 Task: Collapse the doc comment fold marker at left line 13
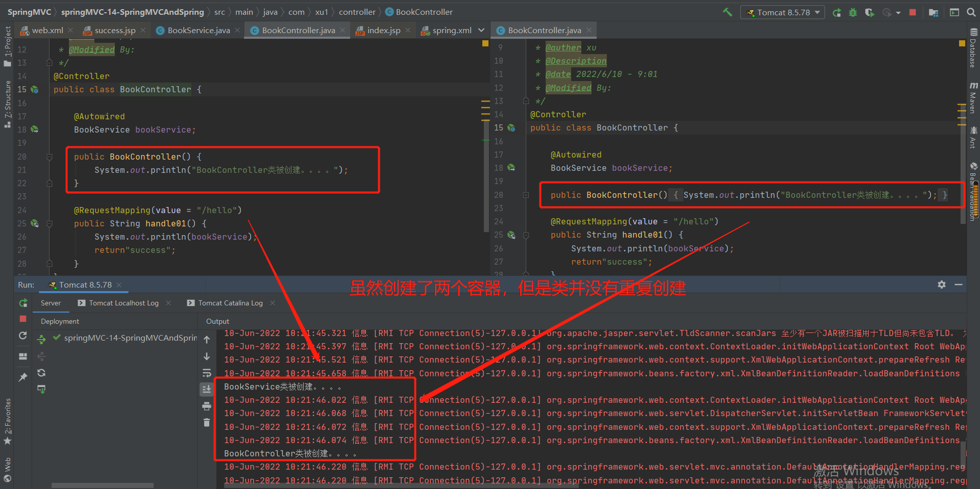point(50,63)
